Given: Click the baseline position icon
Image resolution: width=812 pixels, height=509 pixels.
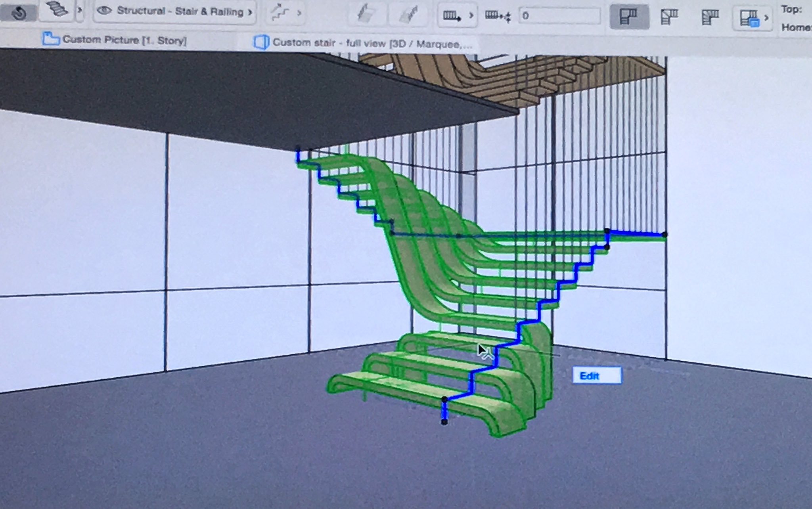Looking at the screenshot, I should click(452, 16).
